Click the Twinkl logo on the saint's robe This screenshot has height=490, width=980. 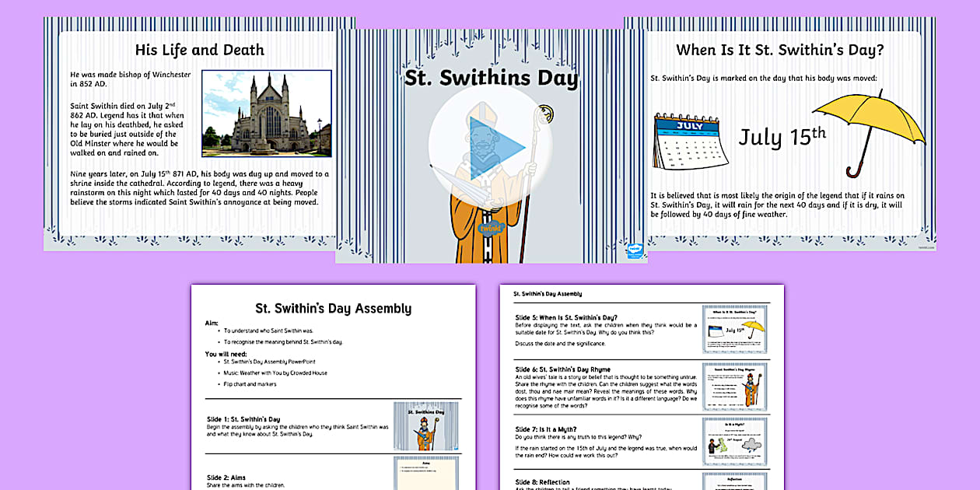(x=491, y=228)
